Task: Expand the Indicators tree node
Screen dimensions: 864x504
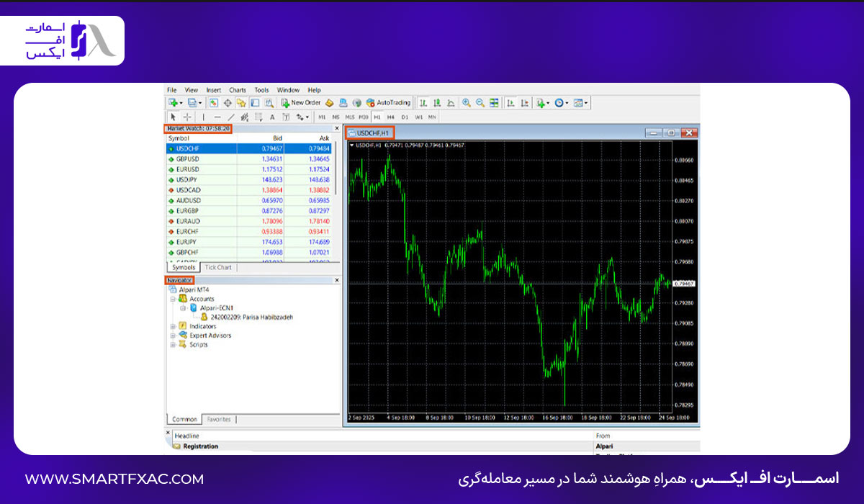Action: 173,326
